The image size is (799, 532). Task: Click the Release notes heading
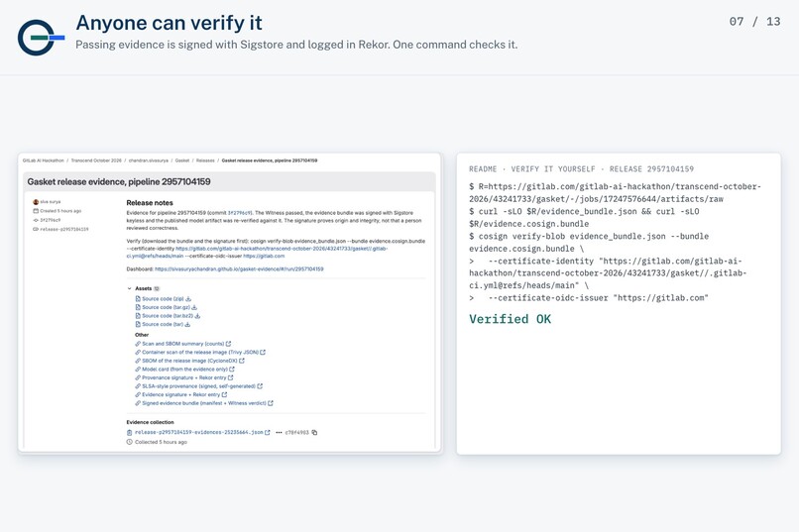tap(150, 203)
